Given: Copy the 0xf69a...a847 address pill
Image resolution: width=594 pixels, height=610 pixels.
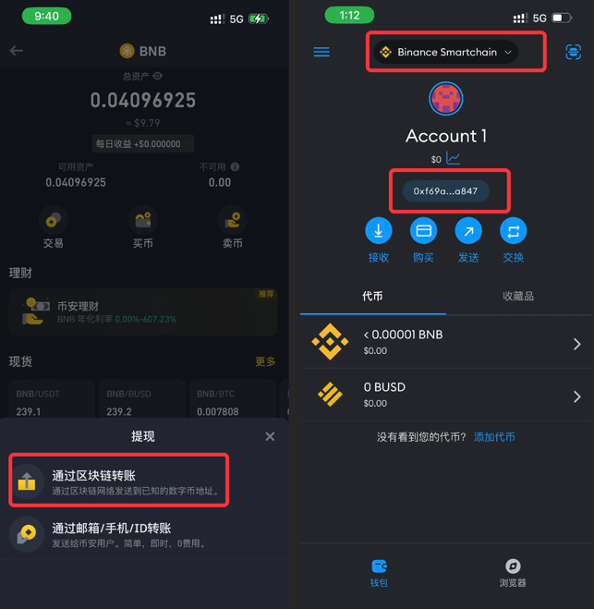Looking at the screenshot, I should tap(446, 191).
